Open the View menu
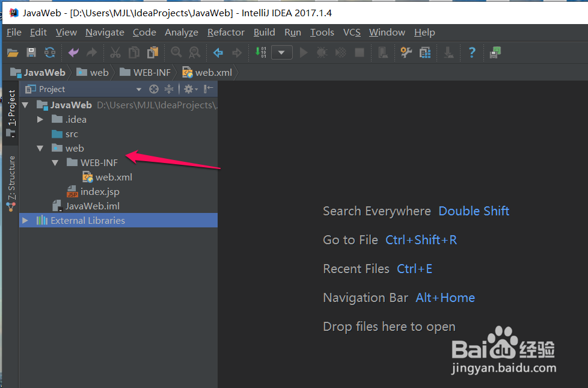588x388 pixels. tap(66, 32)
